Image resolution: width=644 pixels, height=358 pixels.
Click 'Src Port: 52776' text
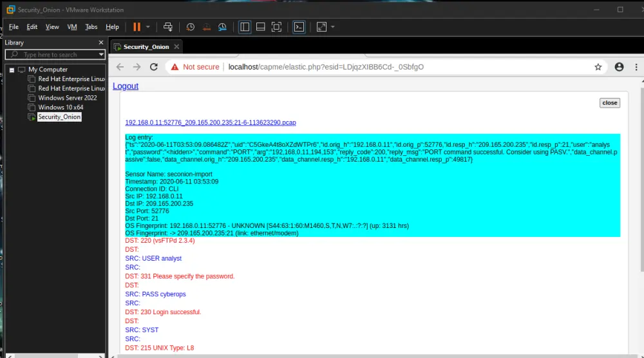147,211
